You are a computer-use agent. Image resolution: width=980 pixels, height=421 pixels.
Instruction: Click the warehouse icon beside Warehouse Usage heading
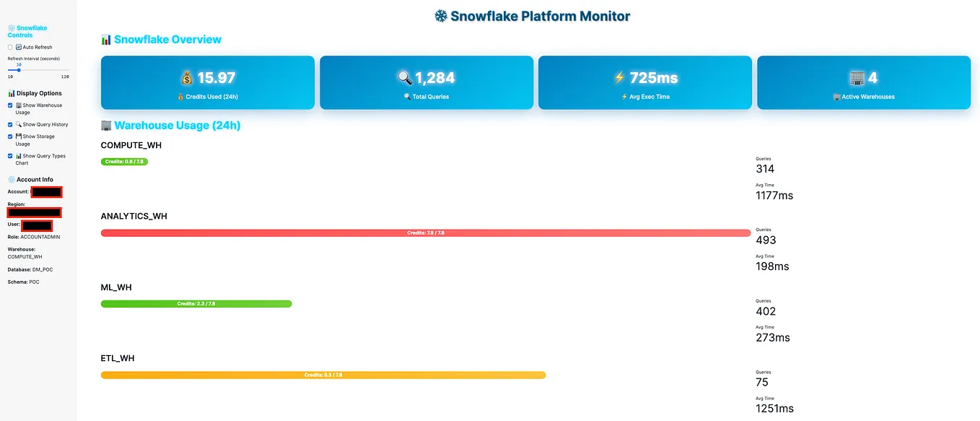click(106, 125)
